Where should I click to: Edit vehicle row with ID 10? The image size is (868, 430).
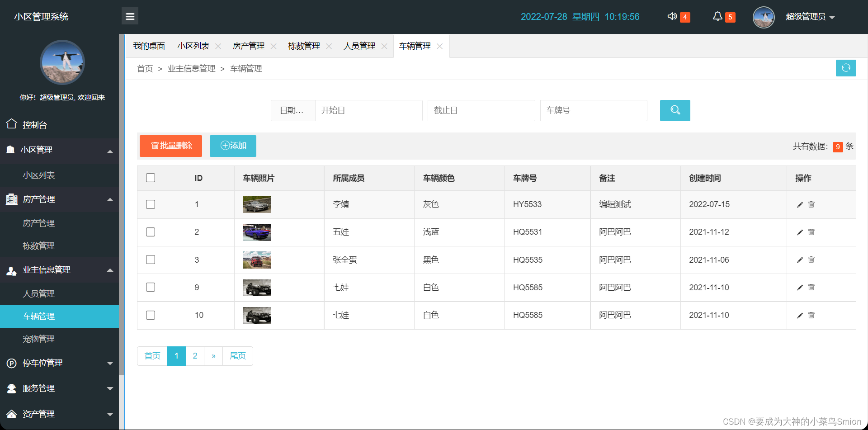(x=800, y=316)
